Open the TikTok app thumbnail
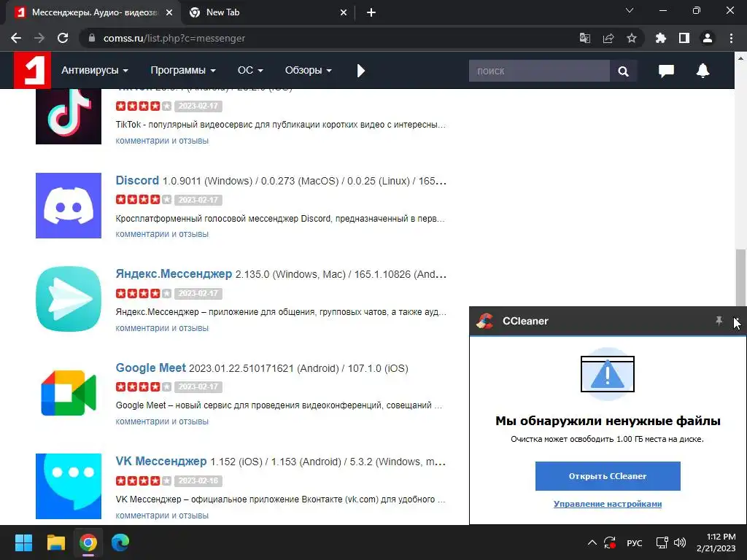 click(x=68, y=116)
